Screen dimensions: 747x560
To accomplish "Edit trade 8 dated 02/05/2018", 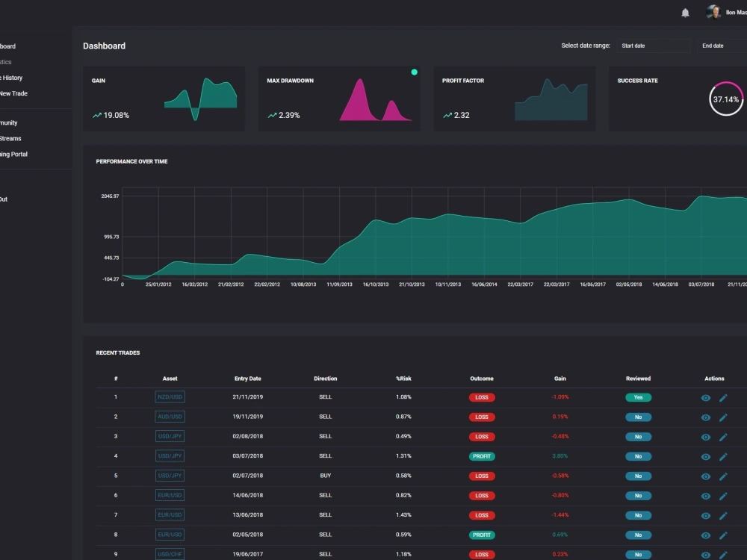I will [x=723, y=535].
